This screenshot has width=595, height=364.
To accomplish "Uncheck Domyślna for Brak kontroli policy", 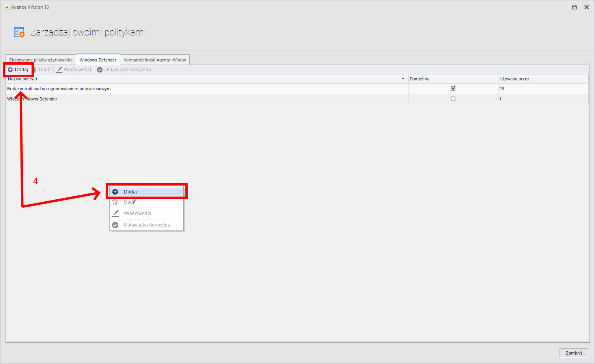I will click(453, 89).
